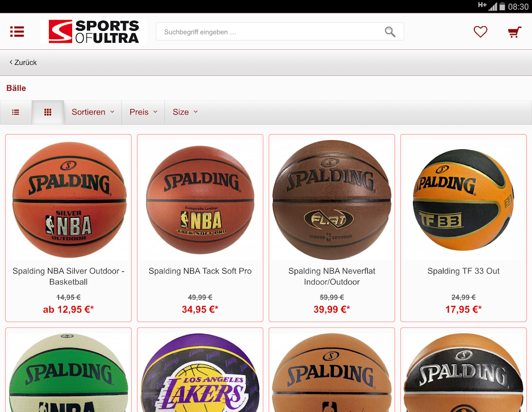
Task: Click the Spalding NBA Tack Soft Pro title
Action: [200, 271]
